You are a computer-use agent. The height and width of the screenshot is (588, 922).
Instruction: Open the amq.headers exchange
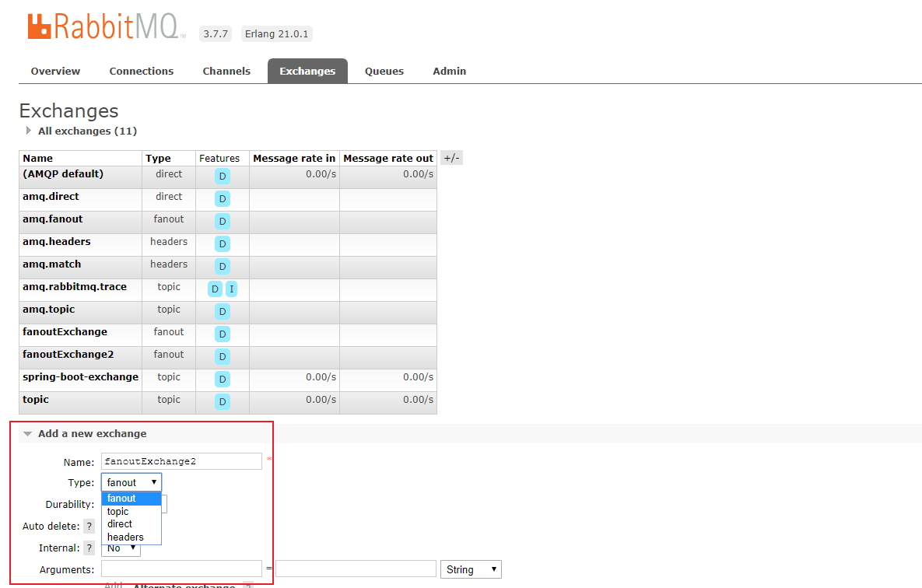point(57,241)
